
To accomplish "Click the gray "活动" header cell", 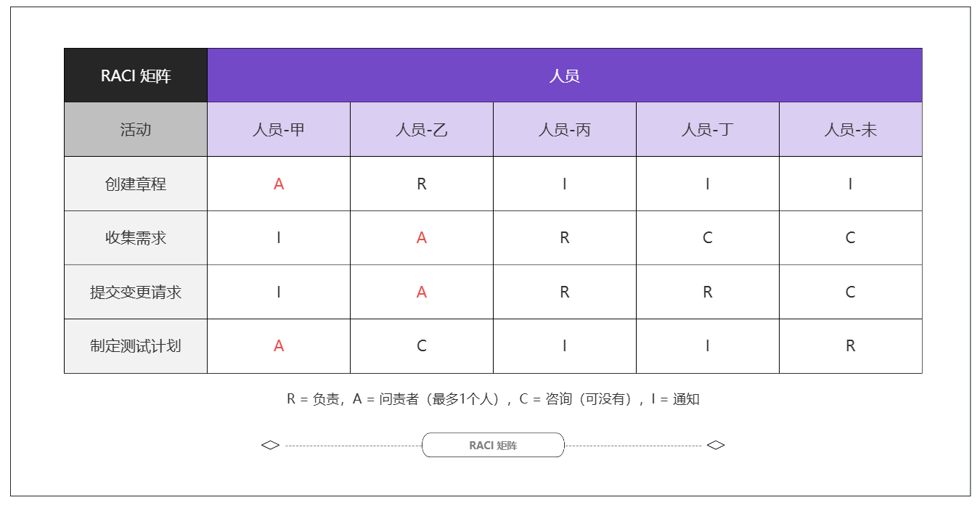I will click(136, 130).
